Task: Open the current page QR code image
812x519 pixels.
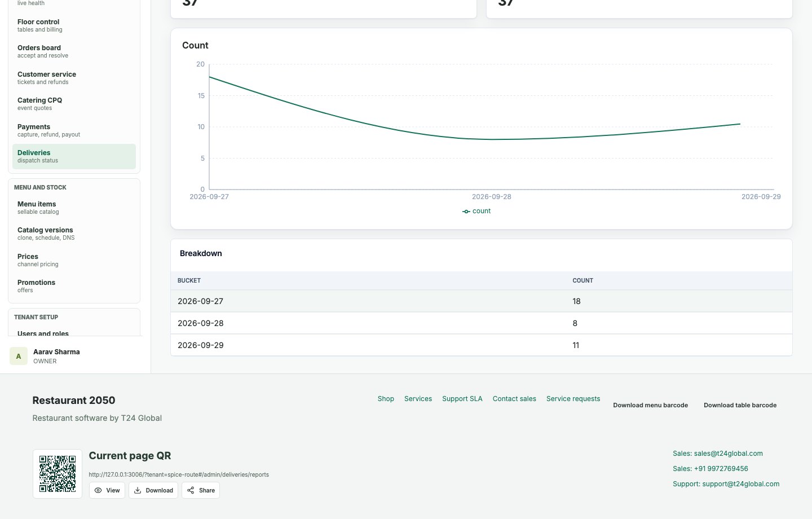Action: click(58, 474)
